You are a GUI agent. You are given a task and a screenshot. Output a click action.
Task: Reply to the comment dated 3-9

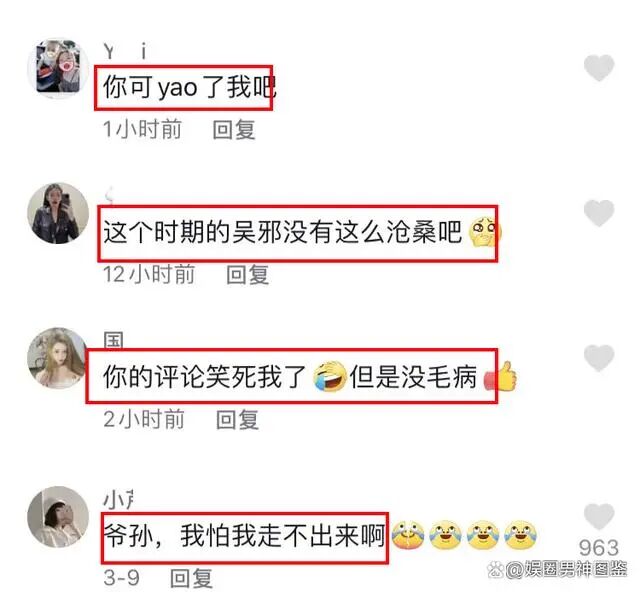(191, 578)
